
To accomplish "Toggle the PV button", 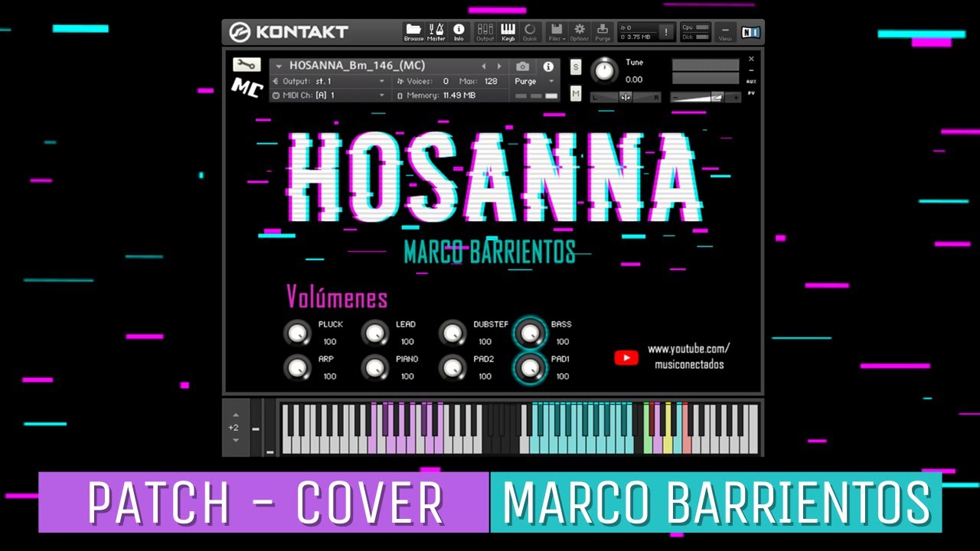I will click(x=751, y=93).
